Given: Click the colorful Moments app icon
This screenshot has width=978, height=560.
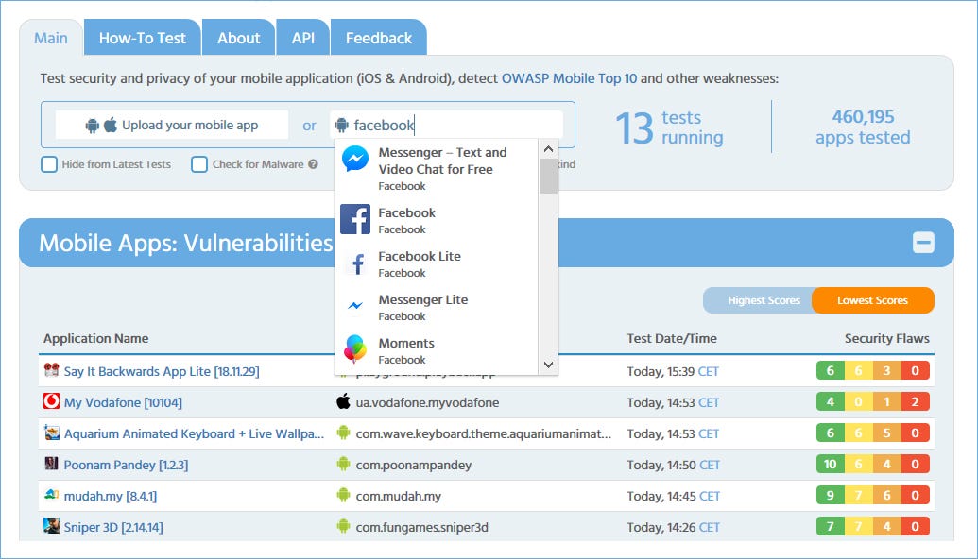Looking at the screenshot, I should tap(355, 348).
